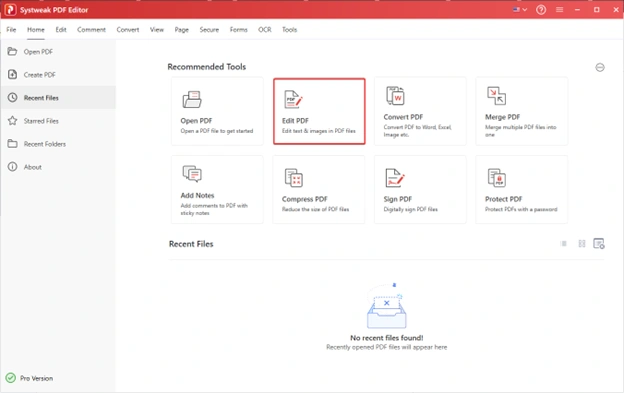
Task: Switch recent files to grid view
Action: click(x=582, y=243)
